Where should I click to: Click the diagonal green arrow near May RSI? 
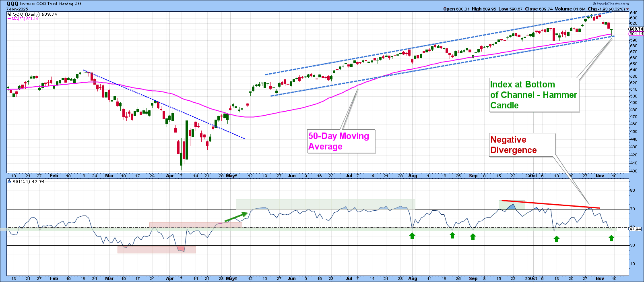[236, 217]
